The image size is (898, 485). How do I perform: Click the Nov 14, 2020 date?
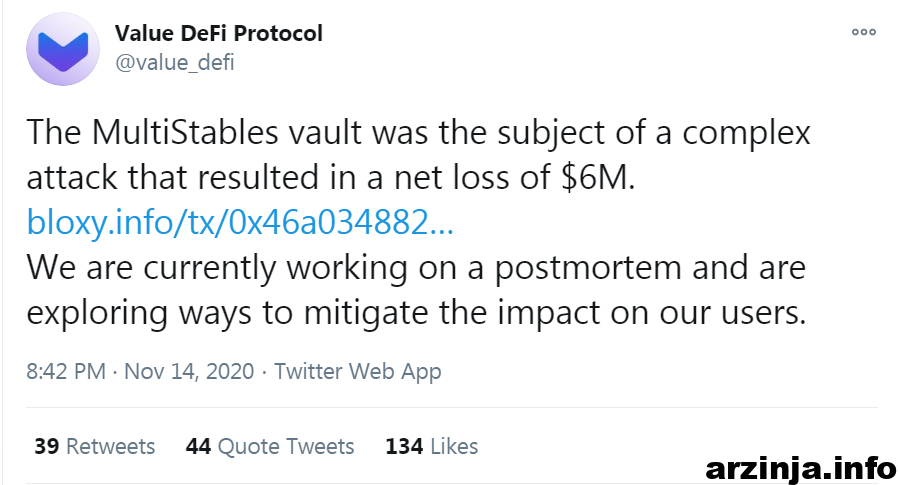pos(190,371)
